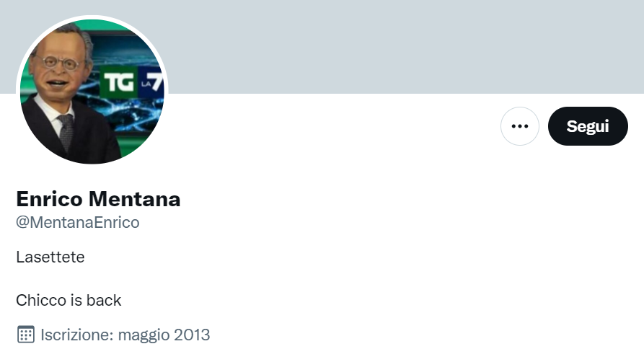Open Enrico Mentana's round profile picture
Viewport: 644px width, 349px height.
[92, 91]
